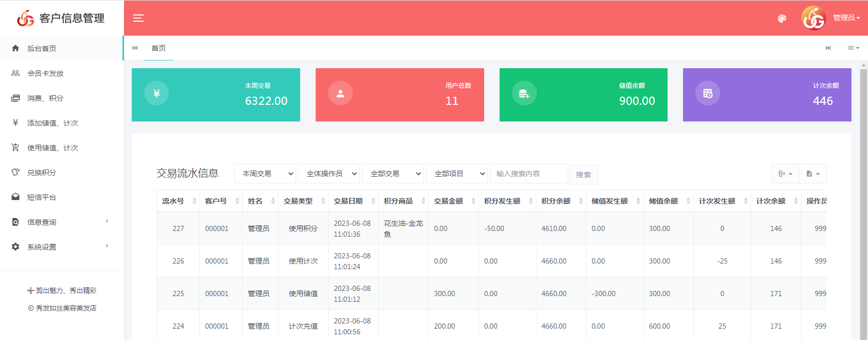This screenshot has height=340, width=868.
Task: Open the 全部项目 item dropdown
Action: point(457,174)
